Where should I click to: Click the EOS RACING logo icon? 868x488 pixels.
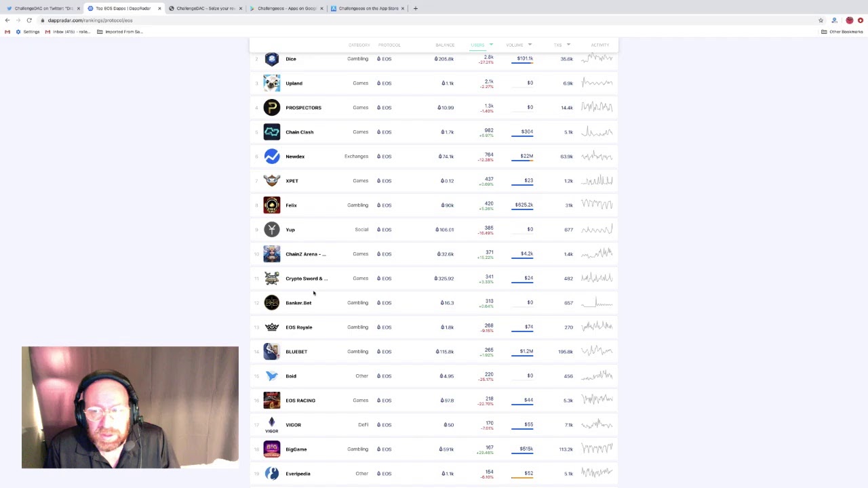272,401
